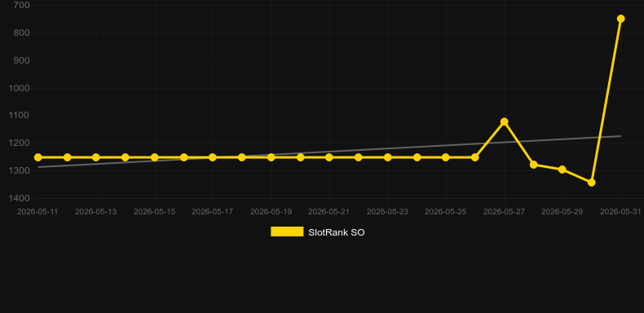Select the data point at 2026-05-28
This screenshot has width=644, height=313.
coord(533,165)
